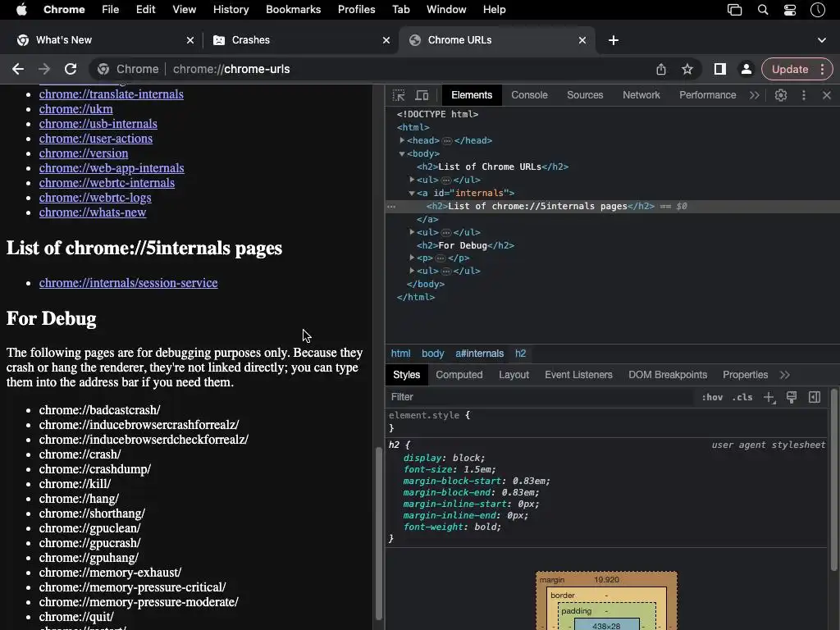Toggle the .cls element classes button
The height and width of the screenshot is (630, 840).
(x=742, y=397)
